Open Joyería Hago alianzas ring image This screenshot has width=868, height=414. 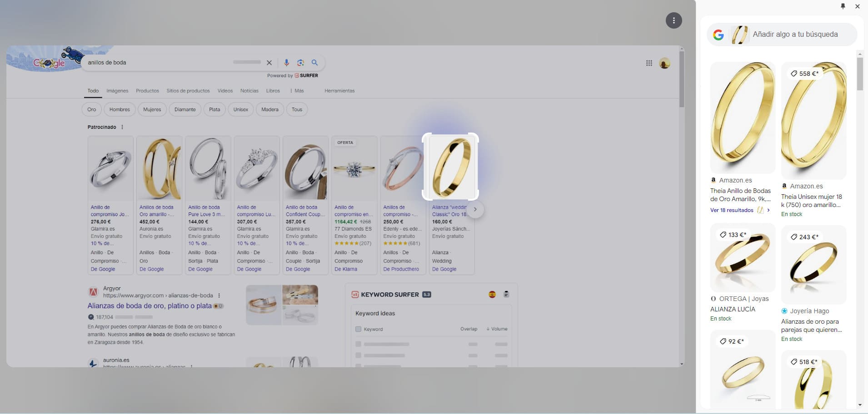[813, 265]
